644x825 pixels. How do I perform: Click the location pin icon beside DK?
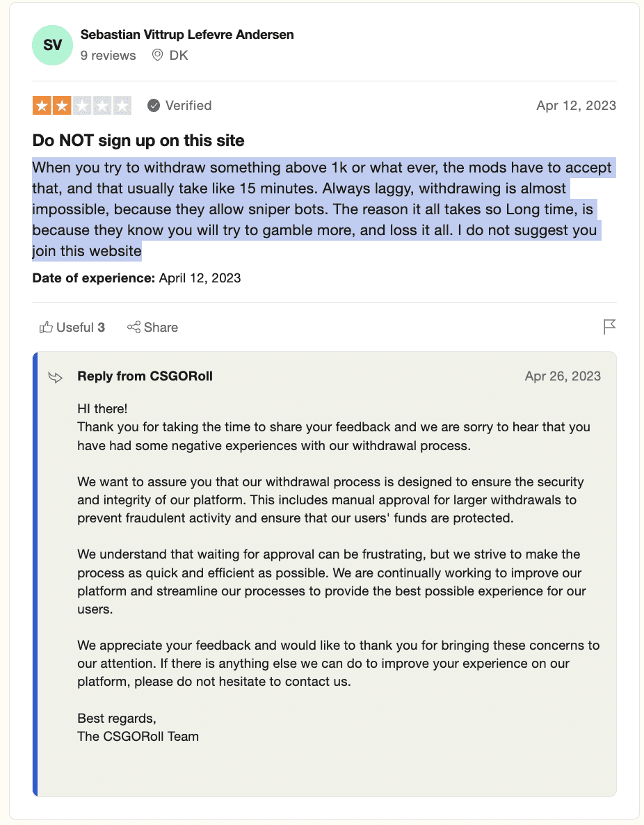pyautogui.click(x=158, y=55)
